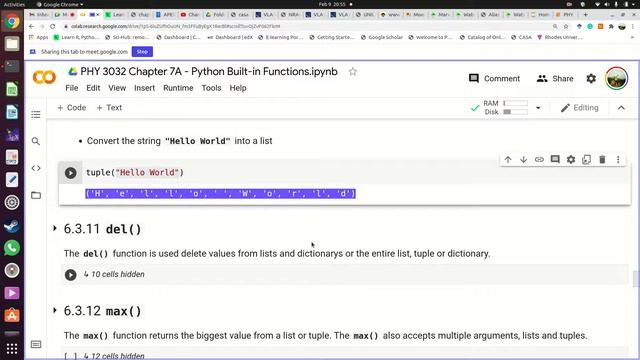Add a comment on the selected cell
Image resolution: width=640 pixels, height=360 pixels.
click(555, 160)
